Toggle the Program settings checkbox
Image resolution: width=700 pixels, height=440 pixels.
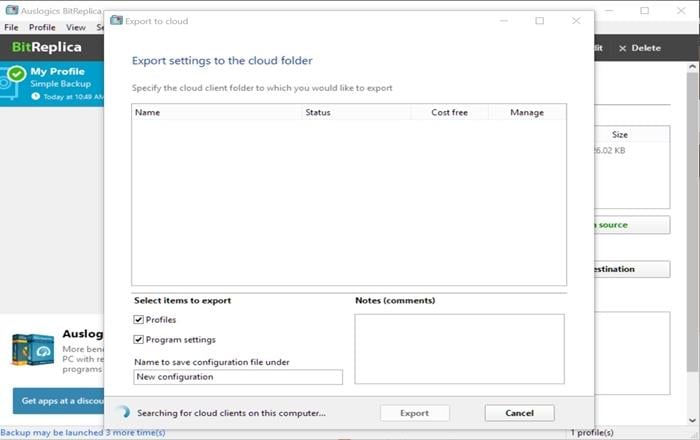click(138, 340)
